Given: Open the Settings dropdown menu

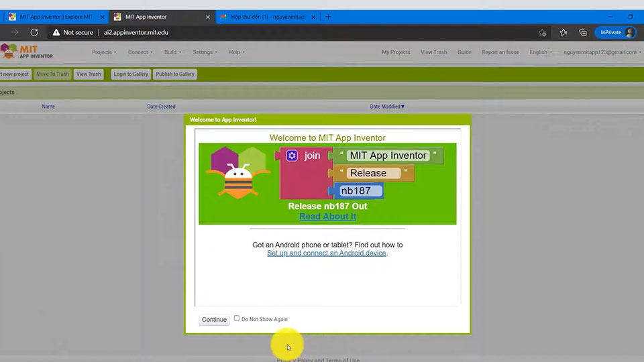Looking at the screenshot, I should click(205, 52).
